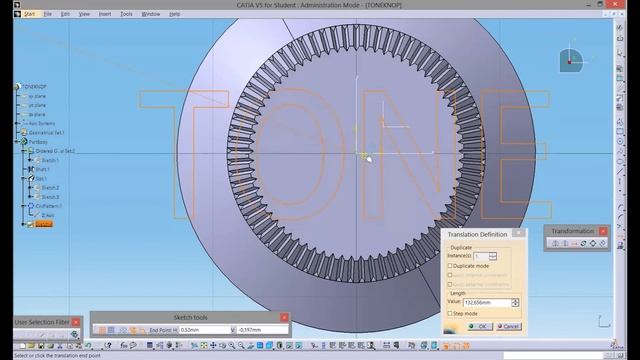This screenshot has height=360, width=640.
Task: Toggle Construction/Standard Element in Sketch tools
Action: [x=122, y=330]
